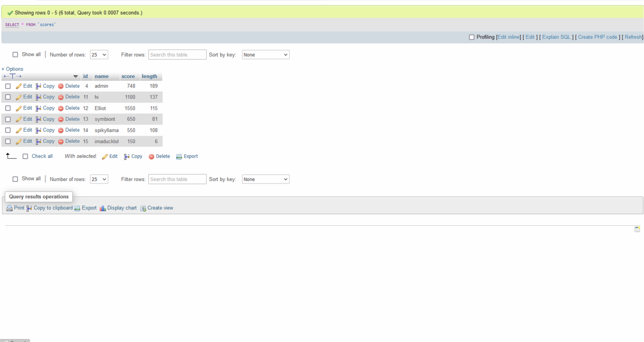The width and height of the screenshot is (644, 342).
Task: Click the Display chart bar icon
Action: click(103, 208)
